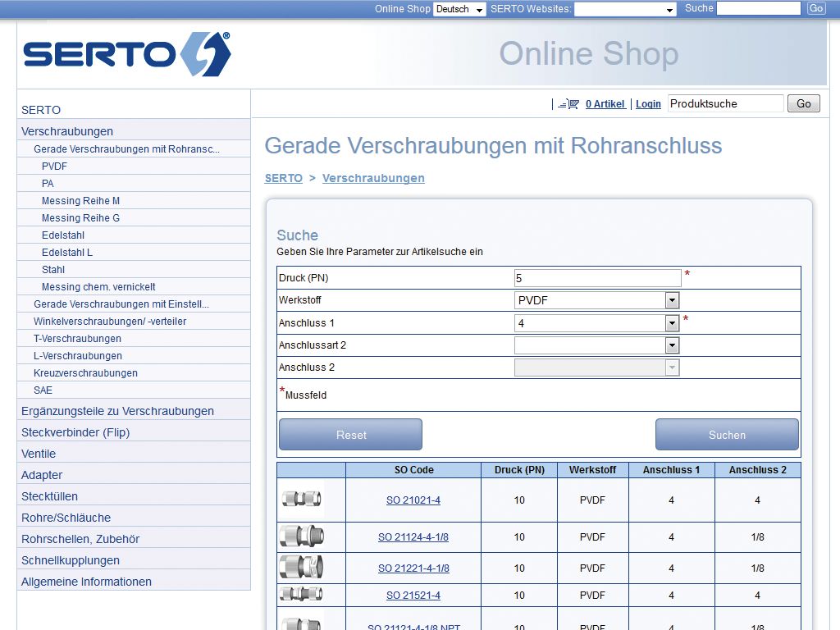The height and width of the screenshot is (630, 840).
Task: Open Gerade Verschraubungen mit Einstell... sidebar item
Action: (x=134, y=304)
